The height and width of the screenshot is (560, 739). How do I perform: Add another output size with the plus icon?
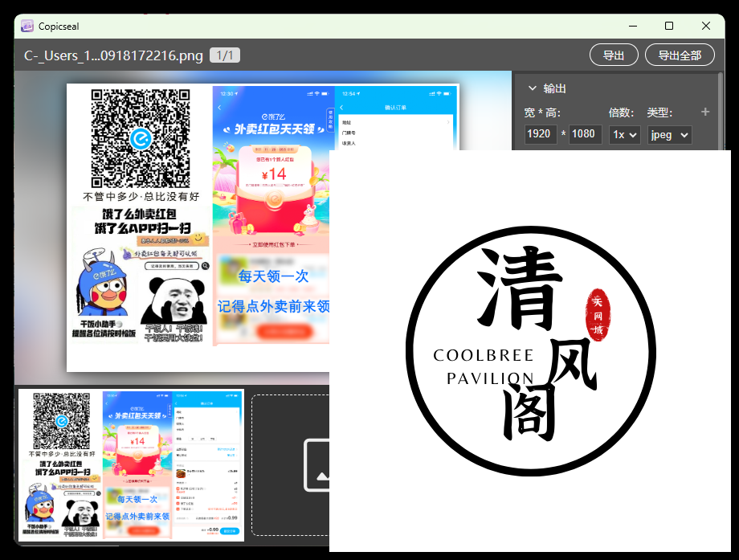(x=705, y=112)
